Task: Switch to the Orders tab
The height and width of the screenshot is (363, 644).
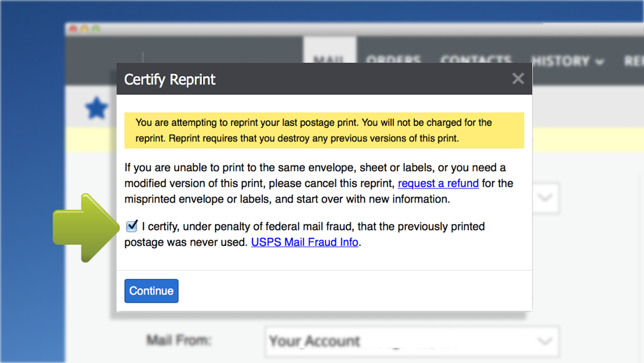Action: (x=393, y=60)
